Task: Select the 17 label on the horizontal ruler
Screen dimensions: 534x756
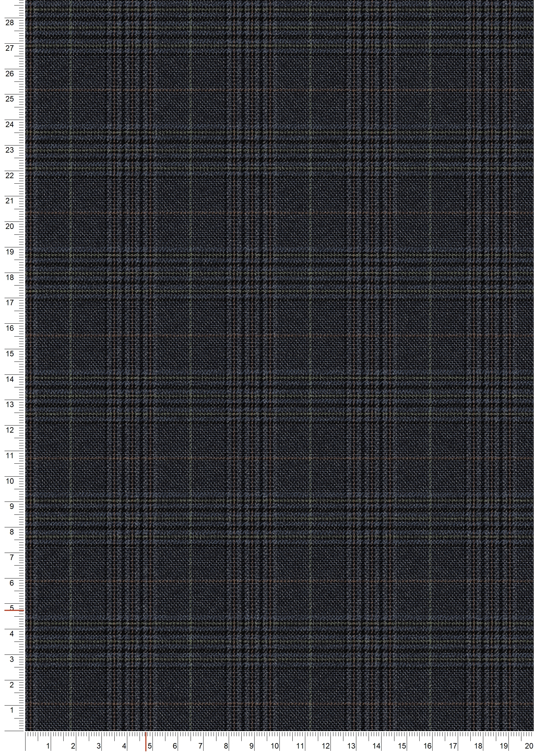Action: point(453,746)
